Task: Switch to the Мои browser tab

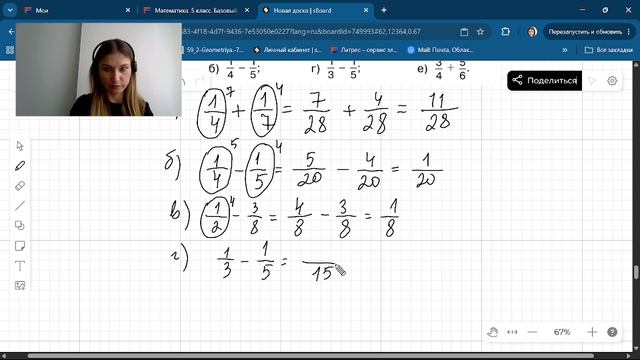Action: (77, 10)
